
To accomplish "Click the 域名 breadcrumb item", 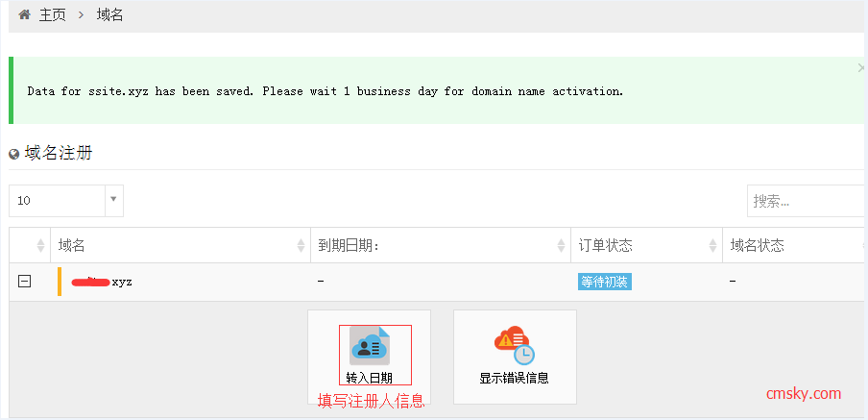I will [x=109, y=15].
